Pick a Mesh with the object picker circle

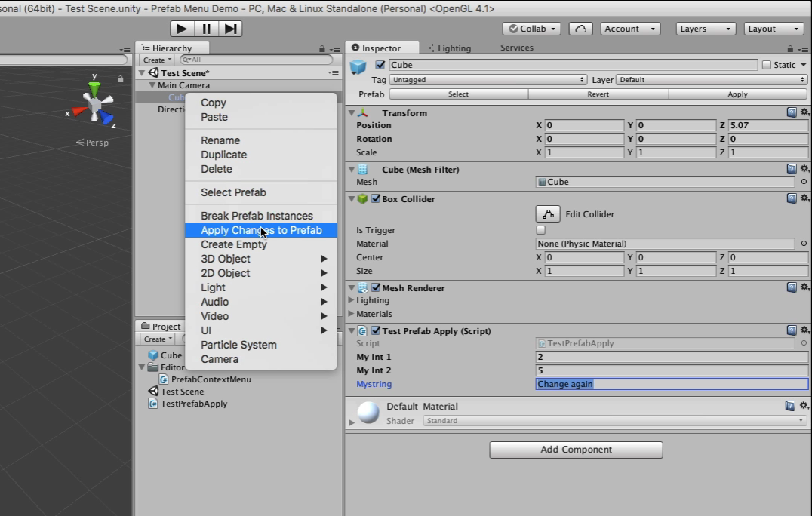coord(804,182)
